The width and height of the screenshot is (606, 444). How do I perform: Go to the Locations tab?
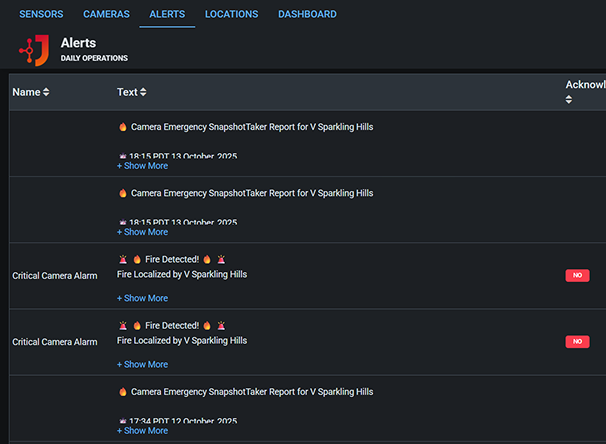(x=231, y=14)
